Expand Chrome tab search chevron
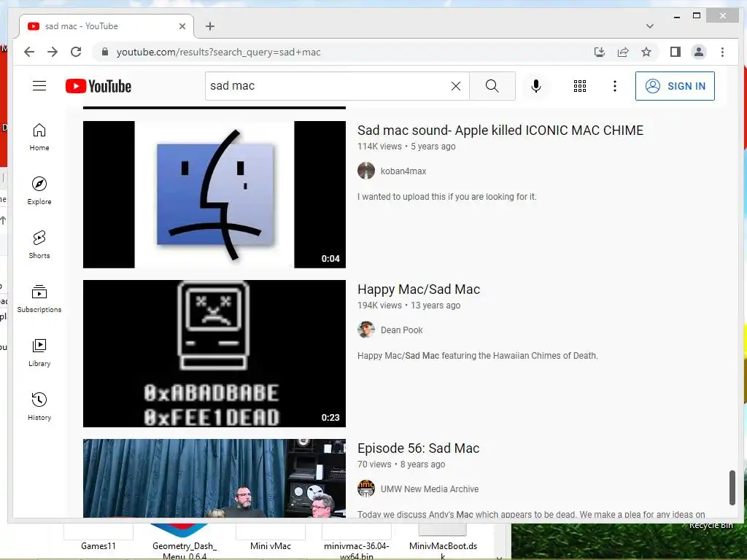Image resolution: width=747 pixels, height=560 pixels. pyautogui.click(x=649, y=26)
